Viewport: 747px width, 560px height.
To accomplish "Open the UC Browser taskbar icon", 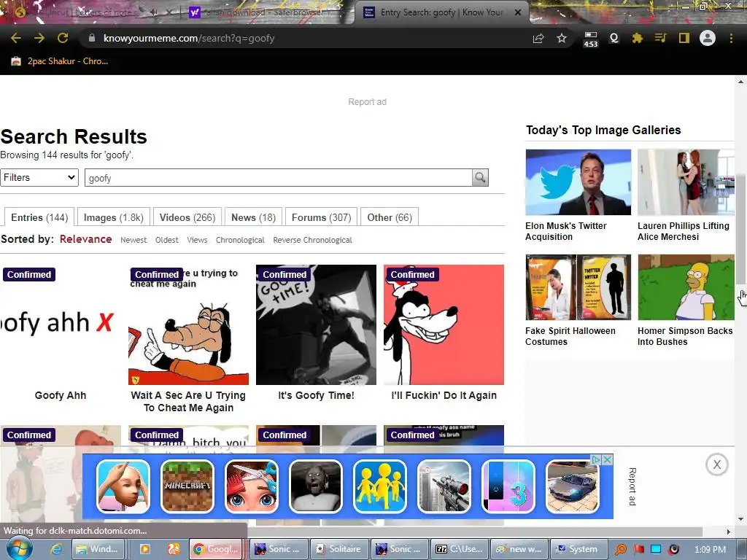I will 174,549.
